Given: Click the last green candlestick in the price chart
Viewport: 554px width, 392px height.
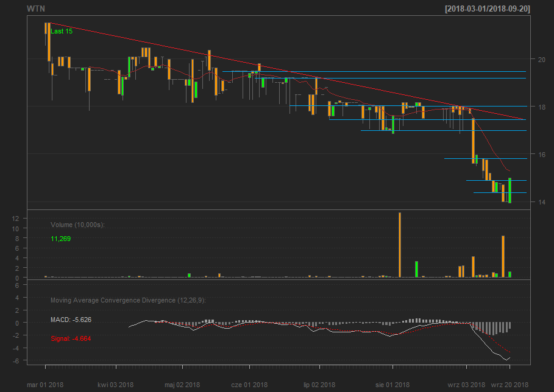Looking at the screenshot, I should coord(510,191).
